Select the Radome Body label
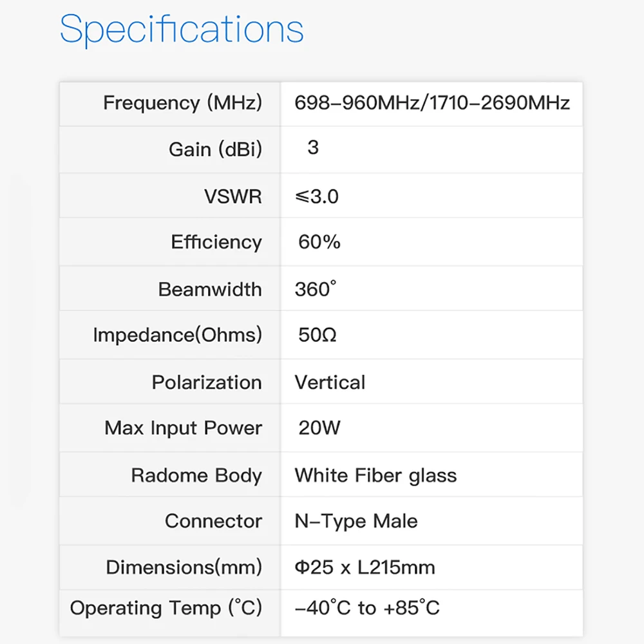Screen dimensions: 644x644 196,476
